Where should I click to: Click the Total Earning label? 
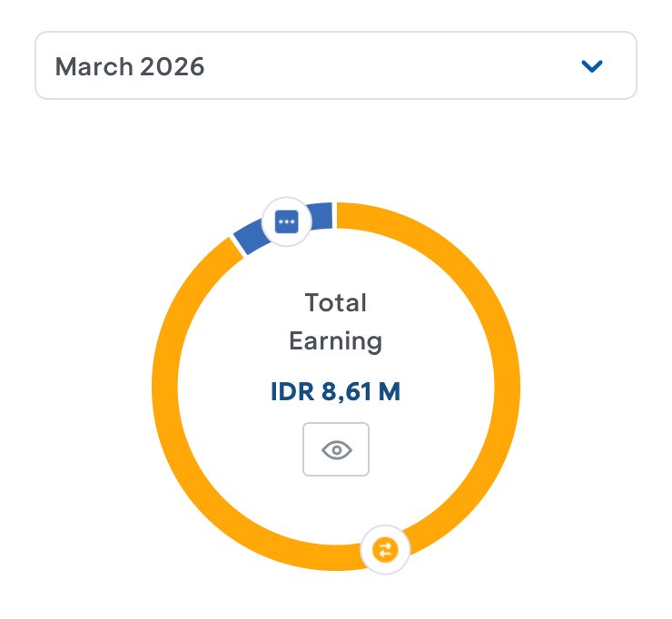pos(336,321)
